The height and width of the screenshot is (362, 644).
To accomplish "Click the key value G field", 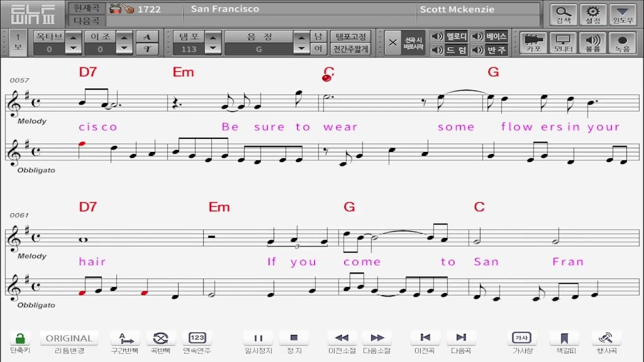I will pos(259,49).
